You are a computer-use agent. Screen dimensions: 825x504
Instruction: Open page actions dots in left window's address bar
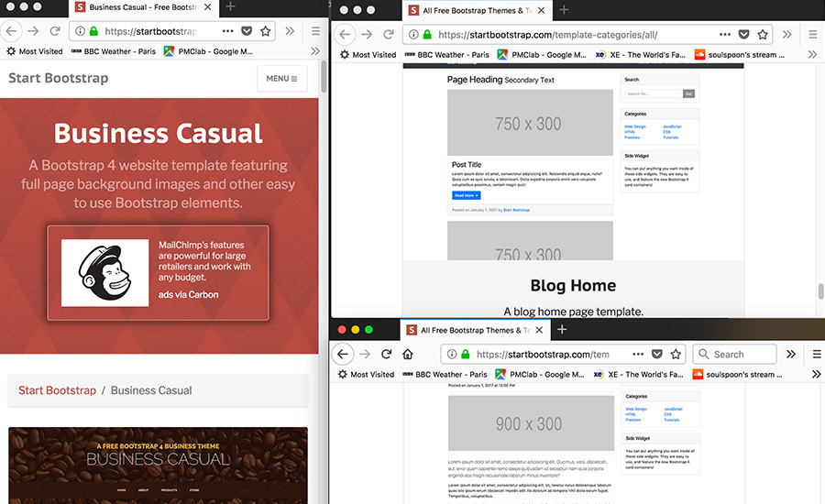coord(228,31)
